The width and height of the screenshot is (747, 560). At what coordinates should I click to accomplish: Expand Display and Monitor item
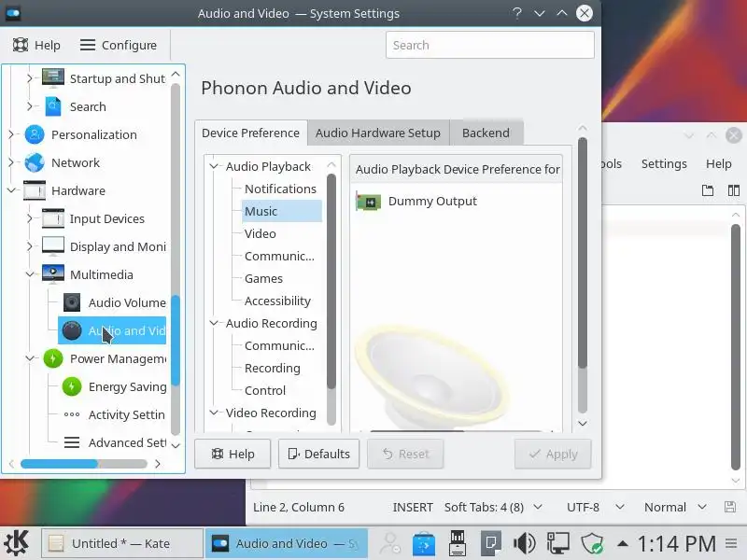[30, 246]
